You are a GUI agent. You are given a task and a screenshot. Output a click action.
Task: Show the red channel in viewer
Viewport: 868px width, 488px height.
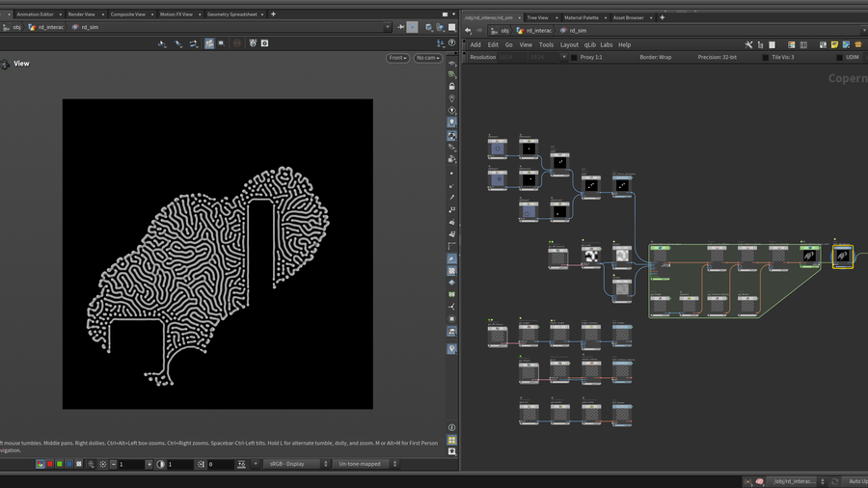click(50, 465)
